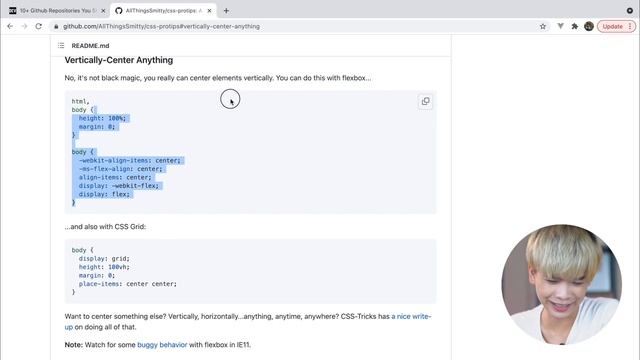Close the '10+ Github Repositories' tab
This screenshot has height=360, width=640.
click(x=103, y=11)
